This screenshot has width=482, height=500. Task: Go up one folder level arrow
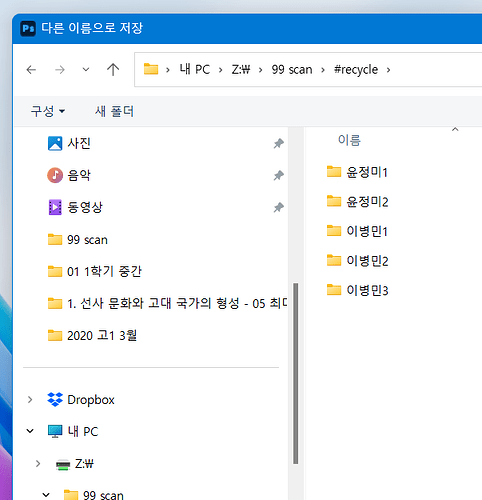(113, 70)
